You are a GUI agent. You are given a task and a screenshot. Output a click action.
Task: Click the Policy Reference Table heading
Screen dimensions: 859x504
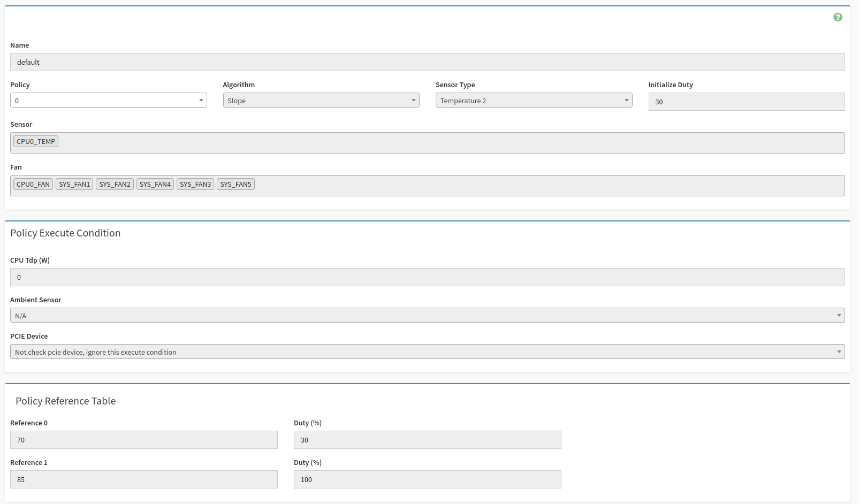point(65,401)
